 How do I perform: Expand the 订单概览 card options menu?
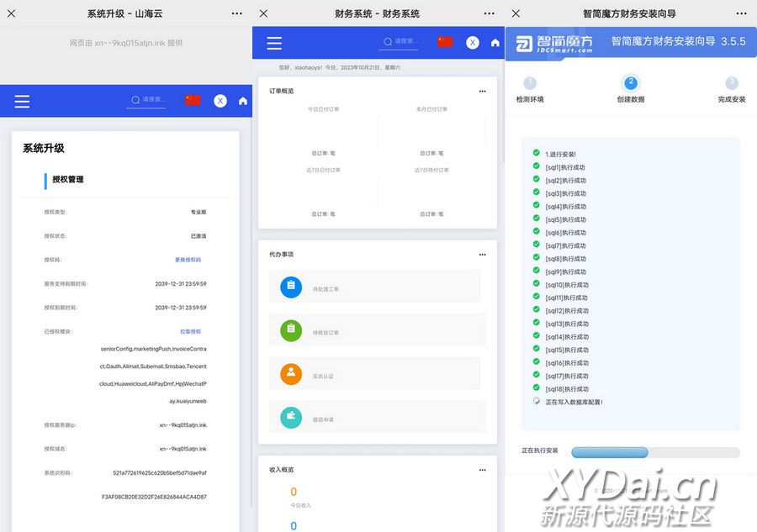pyautogui.click(x=482, y=91)
